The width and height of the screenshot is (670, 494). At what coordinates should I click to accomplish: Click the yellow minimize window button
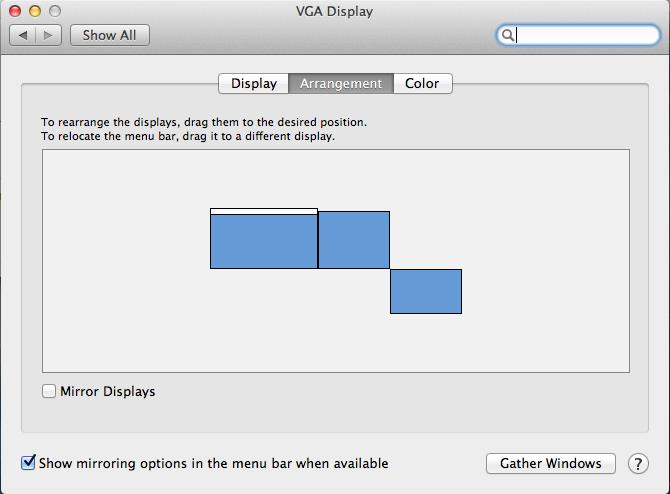click(x=36, y=10)
